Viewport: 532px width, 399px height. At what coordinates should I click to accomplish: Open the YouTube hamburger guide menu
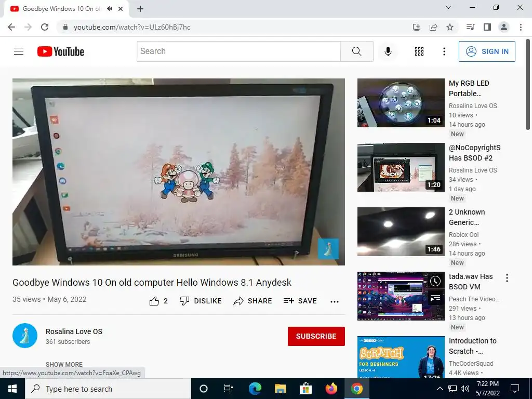pyautogui.click(x=19, y=51)
